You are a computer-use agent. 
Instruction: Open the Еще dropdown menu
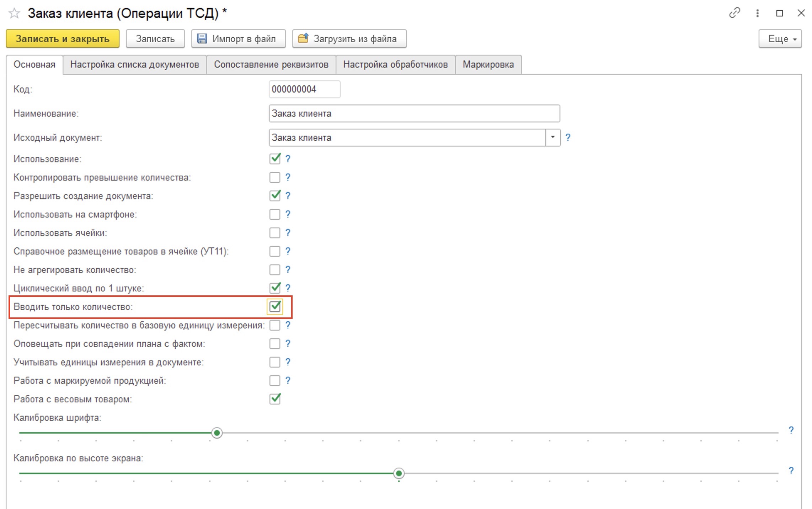coord(780,39)
